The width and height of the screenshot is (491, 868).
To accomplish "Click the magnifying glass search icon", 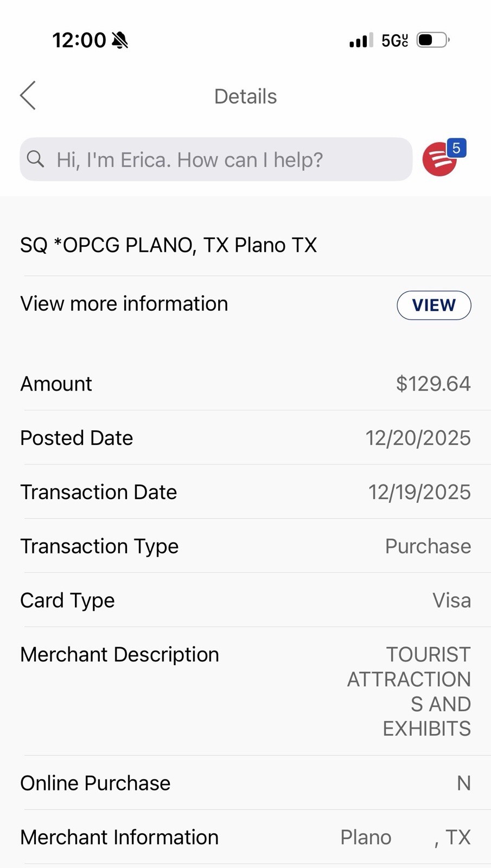I will [x=36, y=159].
